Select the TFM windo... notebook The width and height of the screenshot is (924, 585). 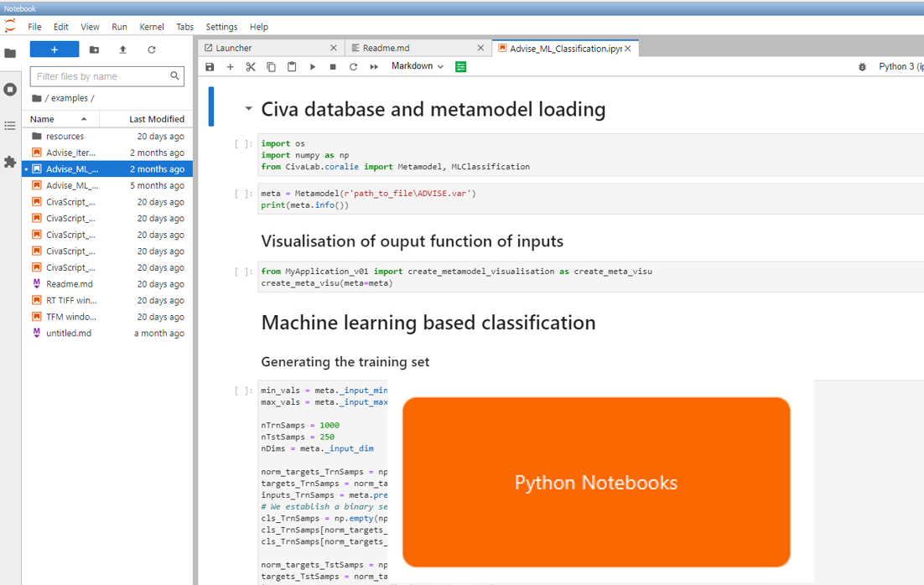click(x=107, y=317)
